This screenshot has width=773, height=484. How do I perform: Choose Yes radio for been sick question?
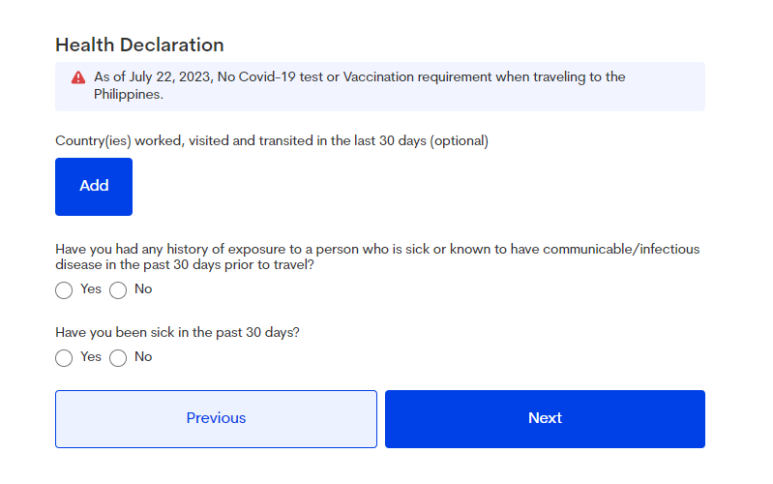tap(64, 358)
